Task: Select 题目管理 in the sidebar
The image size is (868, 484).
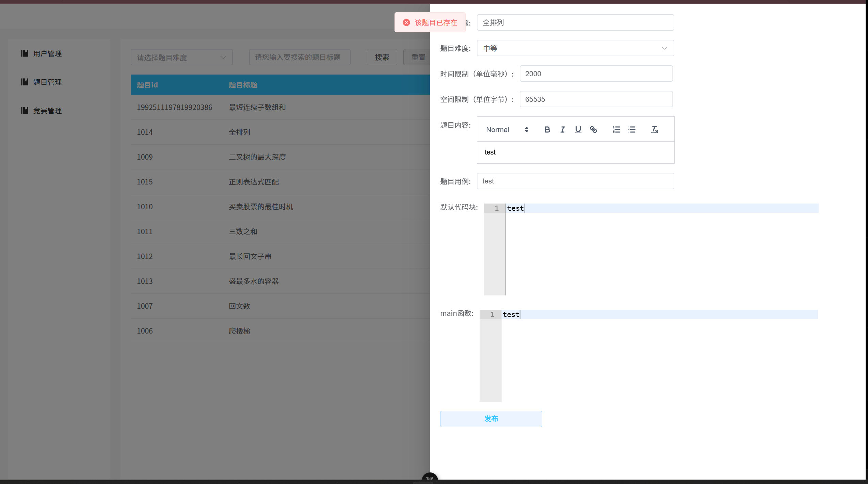Action: tap(47, 82)
